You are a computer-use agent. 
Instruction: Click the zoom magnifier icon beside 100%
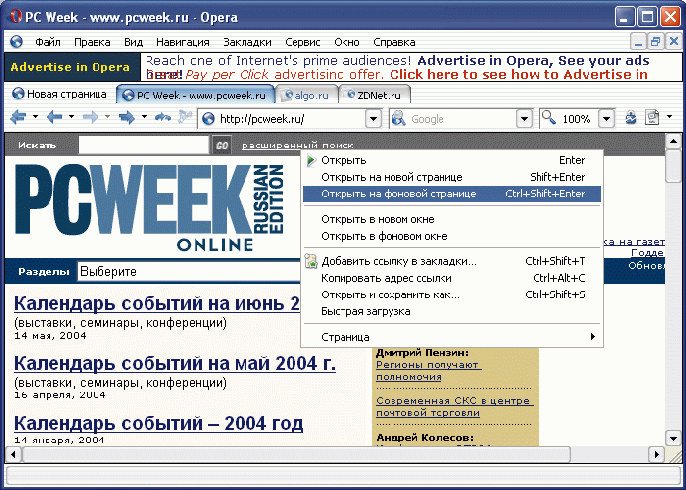coord(549,118)
